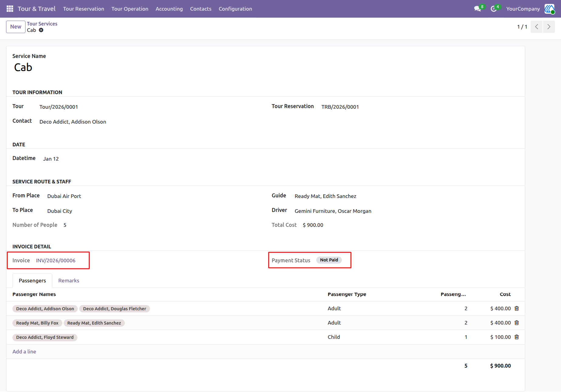Viewport: 561px width, 392px height.
Task: Delete the Floyd Steward passenger line
Action: coord(517,337)
